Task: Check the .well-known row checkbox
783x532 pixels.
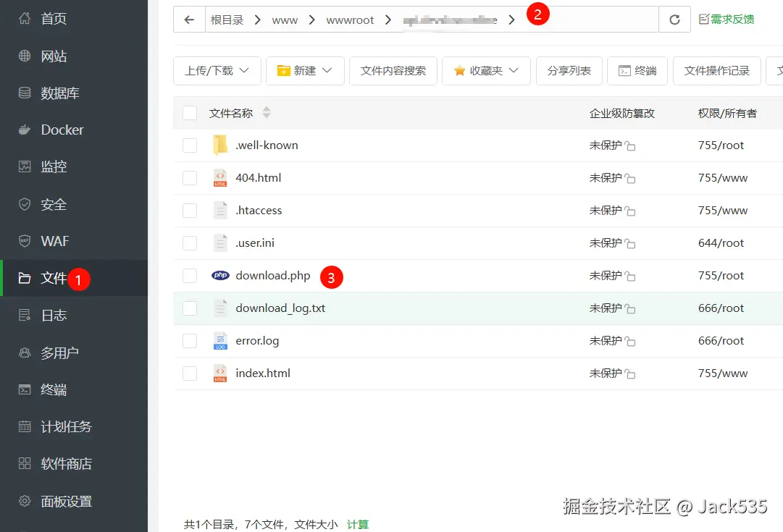Action: 190,145
